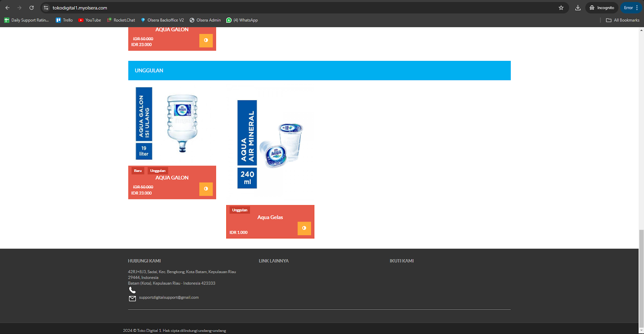Open site information icon in address bar

46,8
